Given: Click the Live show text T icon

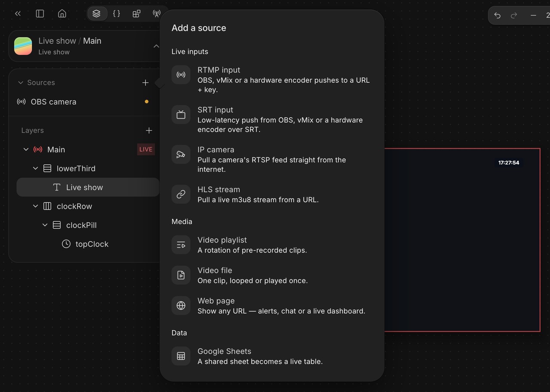Looking at the screenshot, I should pos(57,187).
